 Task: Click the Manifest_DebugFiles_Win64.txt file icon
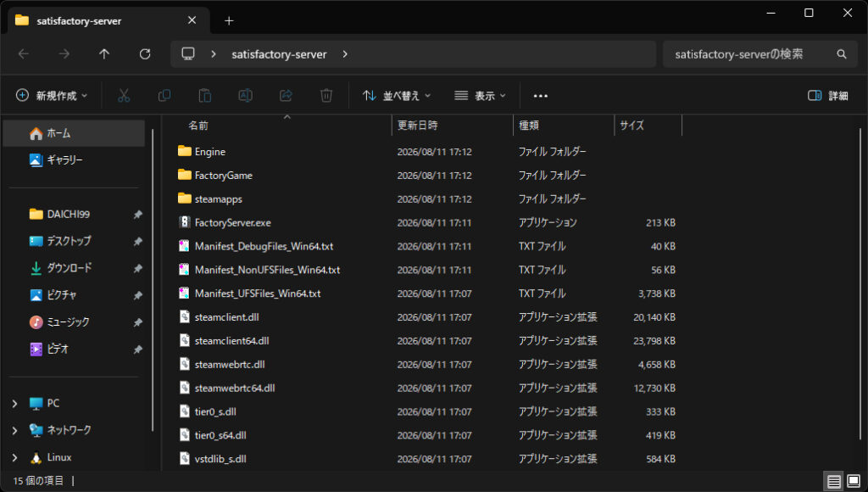pos(184,246)
